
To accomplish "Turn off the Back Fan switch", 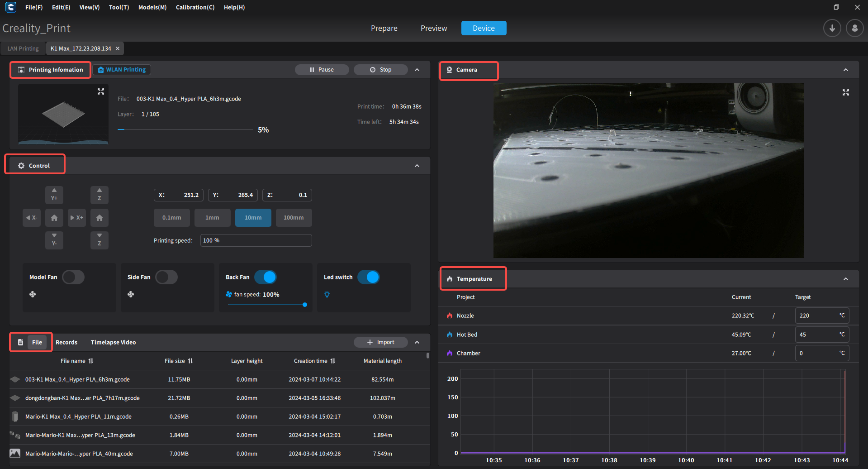I will 266,277.
